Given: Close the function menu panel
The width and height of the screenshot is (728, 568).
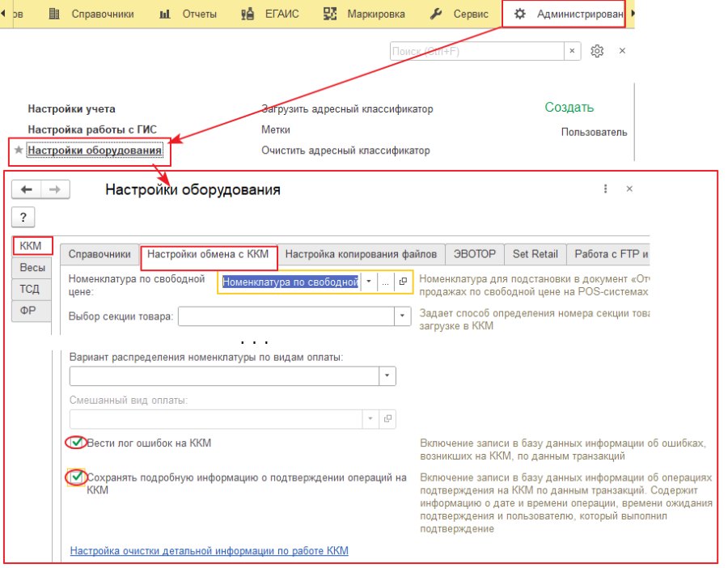Looking at the screenshot, I should [623, 51].
